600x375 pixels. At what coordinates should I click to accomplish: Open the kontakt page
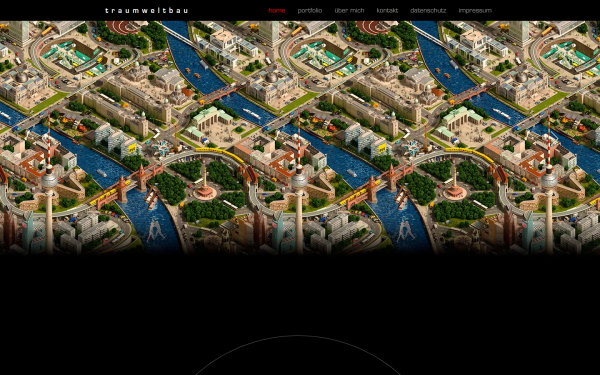(x=387, y=10)
